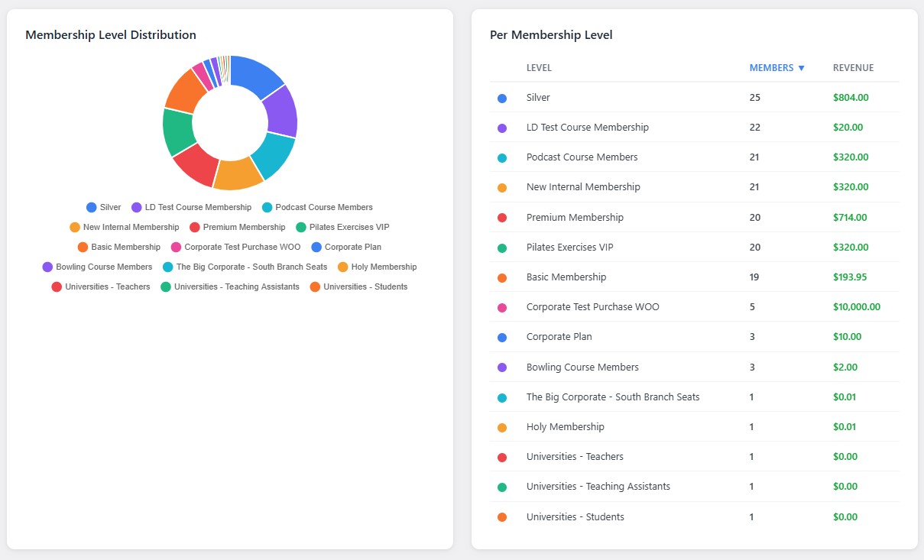Click the Premium Membership legend swatch
924x560 pixels.
(195, 227)
